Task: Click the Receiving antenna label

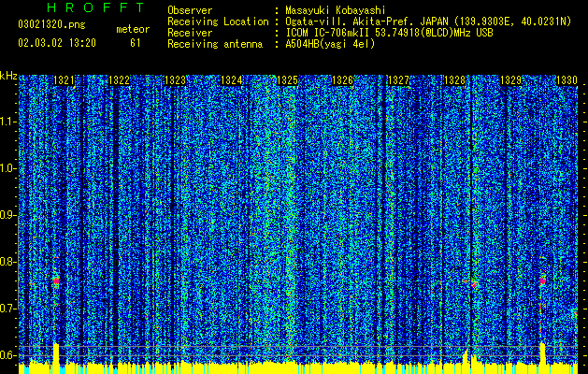Action: pyautogui.click(x=215, y=44)
